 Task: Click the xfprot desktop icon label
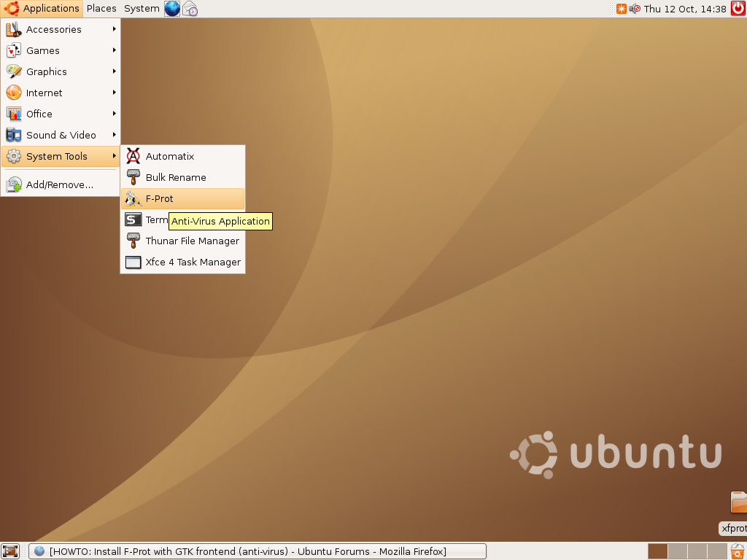click(x=733, y=528)
